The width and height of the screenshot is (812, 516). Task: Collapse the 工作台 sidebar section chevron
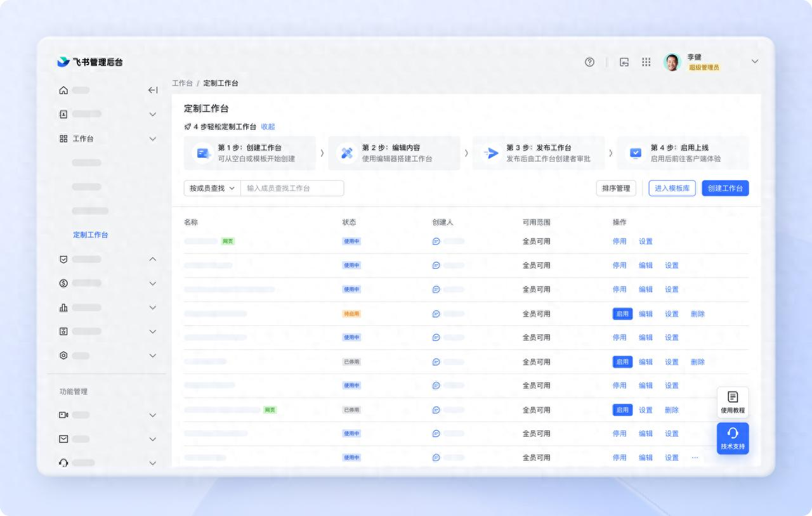click(x=152, y=139)
